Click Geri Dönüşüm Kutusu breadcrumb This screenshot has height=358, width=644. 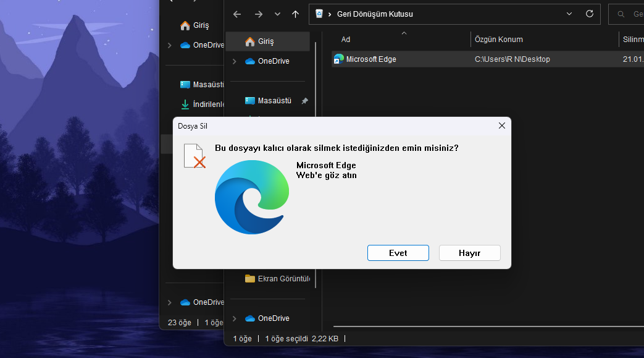[x=375, y=14]
